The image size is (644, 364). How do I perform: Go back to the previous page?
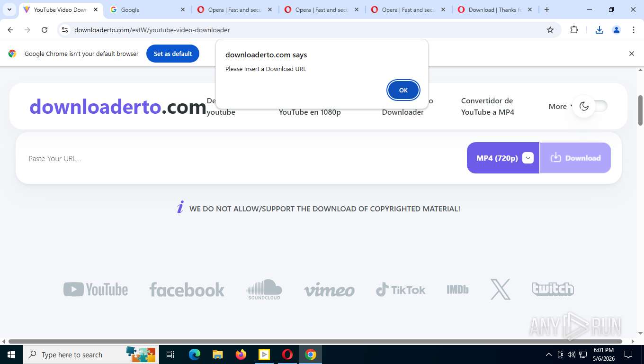10,30
